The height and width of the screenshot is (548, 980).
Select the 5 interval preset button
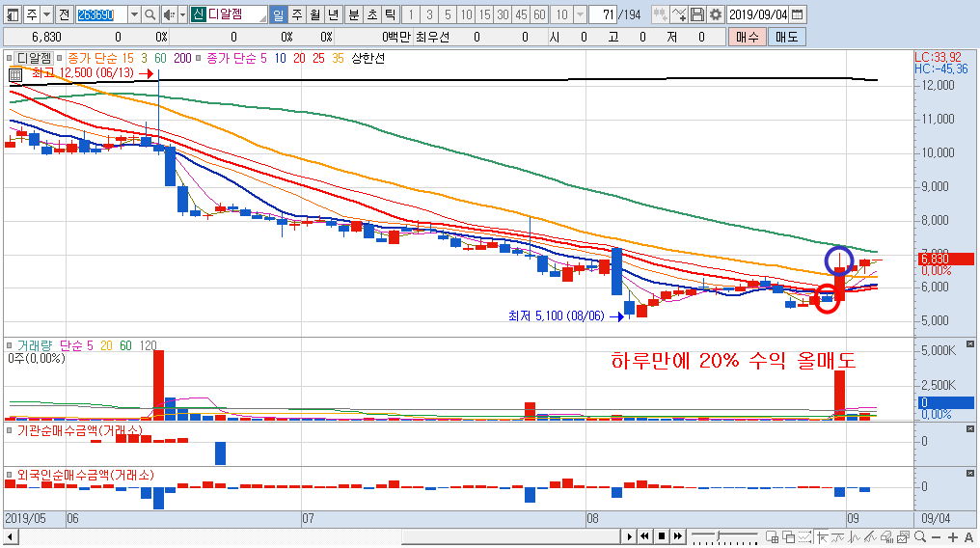(x=448, y=14)
